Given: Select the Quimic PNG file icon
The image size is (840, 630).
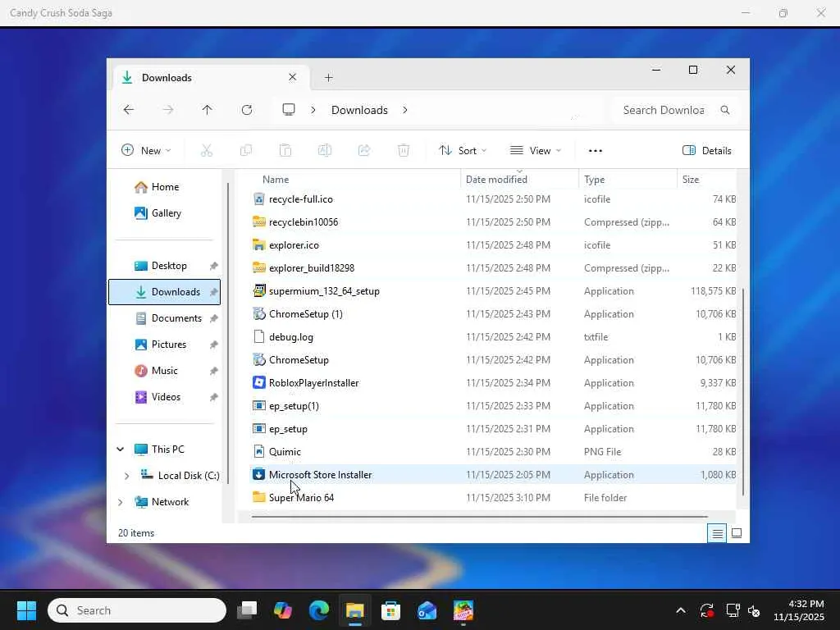Looking at the screenshot, I should click(258, 452).
